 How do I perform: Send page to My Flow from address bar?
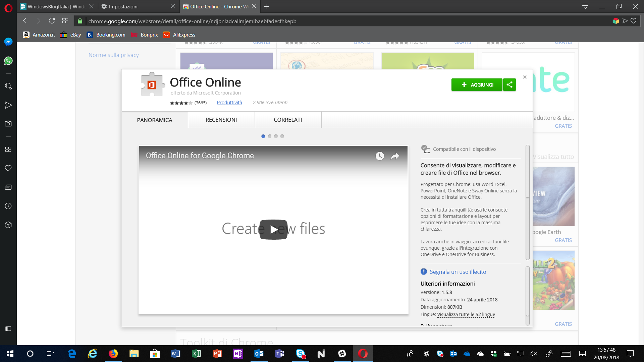[x=625, y=21]
